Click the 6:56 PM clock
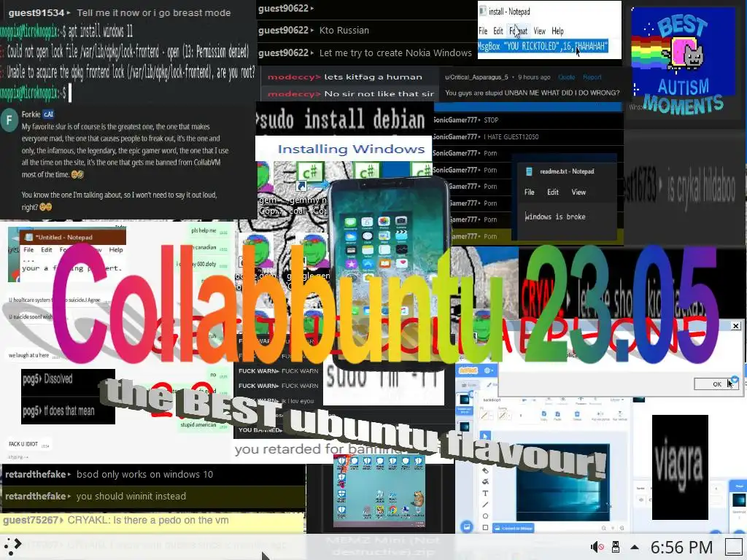747x560 pixels. coord(681,548)
